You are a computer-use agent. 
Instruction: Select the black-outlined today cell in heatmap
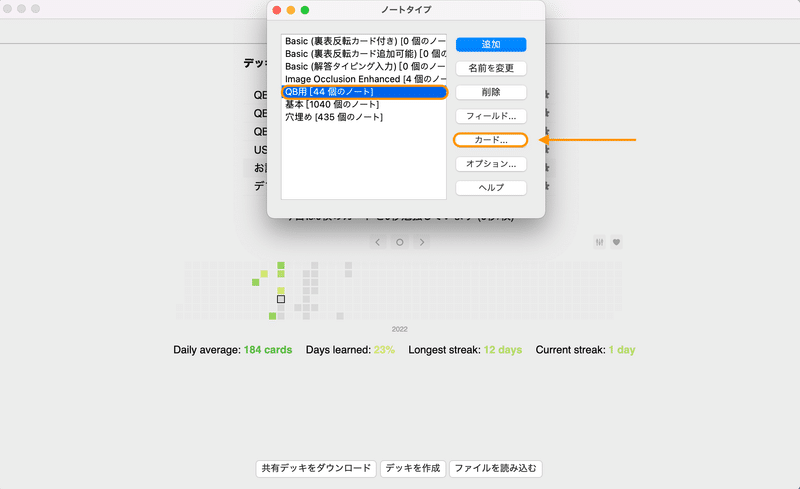tap(281, 299)
